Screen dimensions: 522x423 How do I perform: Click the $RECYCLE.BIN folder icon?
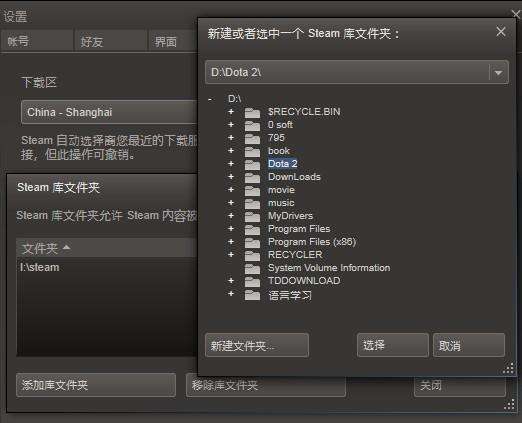tap(252, 113)
